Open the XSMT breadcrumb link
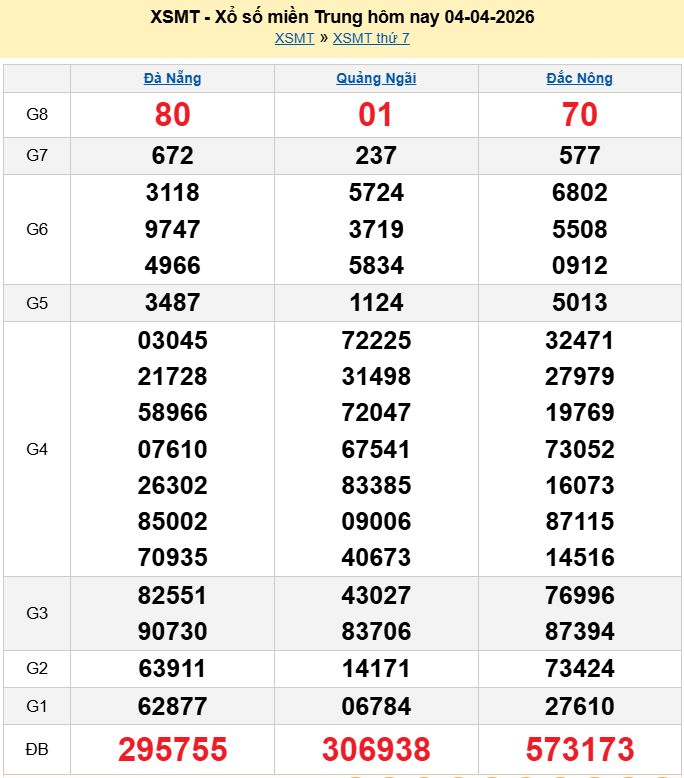Viewport: 684px width, 778px height. coord(294,38)
